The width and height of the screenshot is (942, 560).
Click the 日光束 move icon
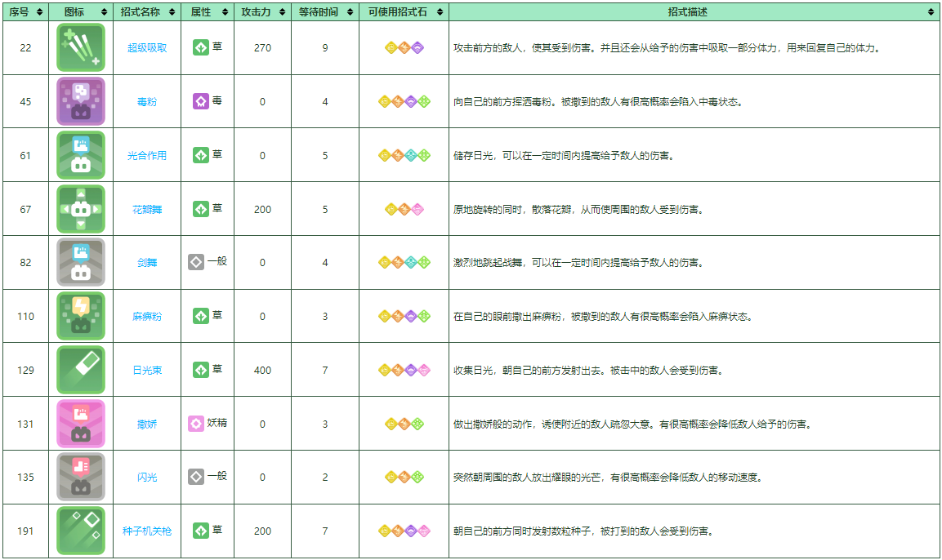[x=81, y=370]
